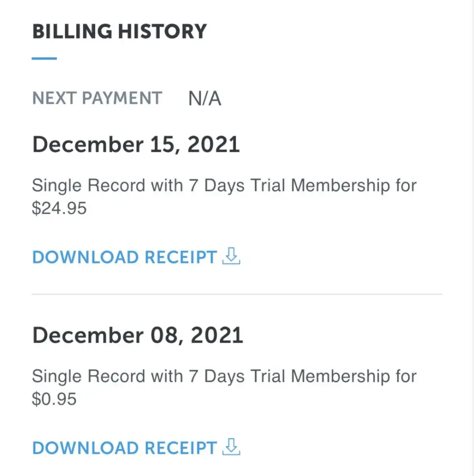Click the $24.95 price amount
This screenshot has width=474, height=476.
pos(60,208)
